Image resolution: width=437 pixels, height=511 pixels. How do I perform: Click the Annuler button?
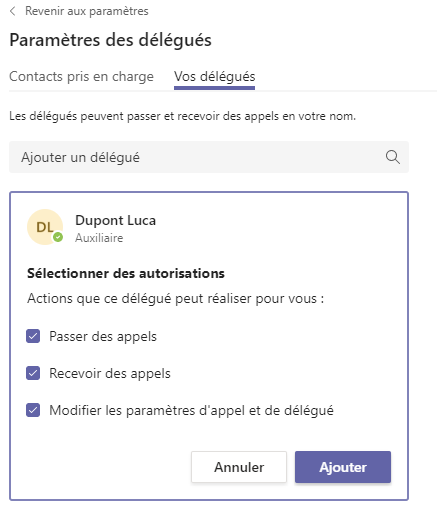tap(239, 467)
